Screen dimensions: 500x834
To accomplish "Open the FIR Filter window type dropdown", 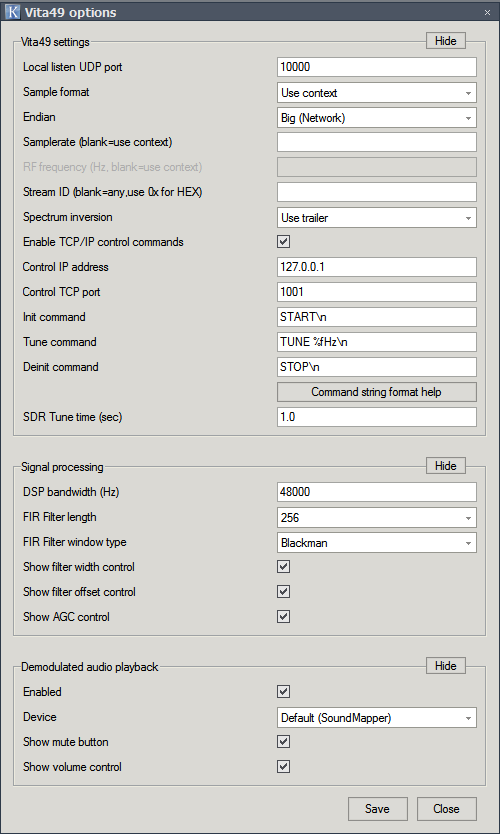I will click(x=377, y=543).
